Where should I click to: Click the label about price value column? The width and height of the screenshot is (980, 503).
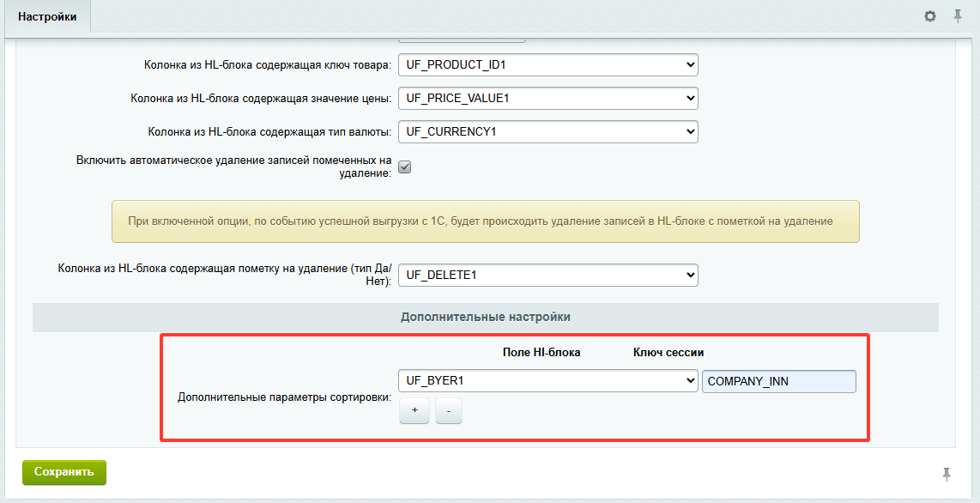(261, 99)
